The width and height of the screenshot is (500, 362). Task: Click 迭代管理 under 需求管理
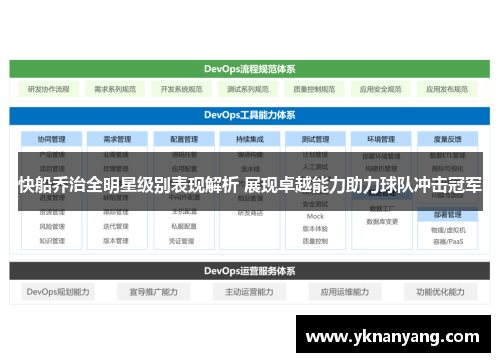coord(116,226)
